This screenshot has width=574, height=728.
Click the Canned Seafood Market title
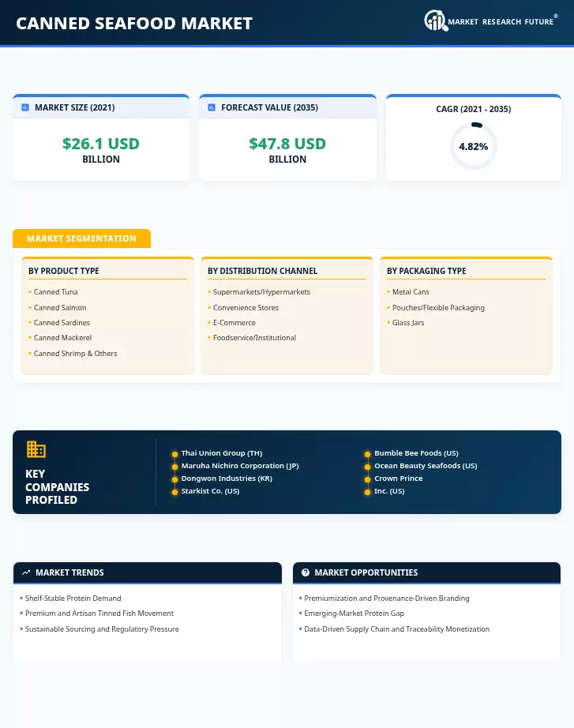pyautogui.click(x=134, y=23)
